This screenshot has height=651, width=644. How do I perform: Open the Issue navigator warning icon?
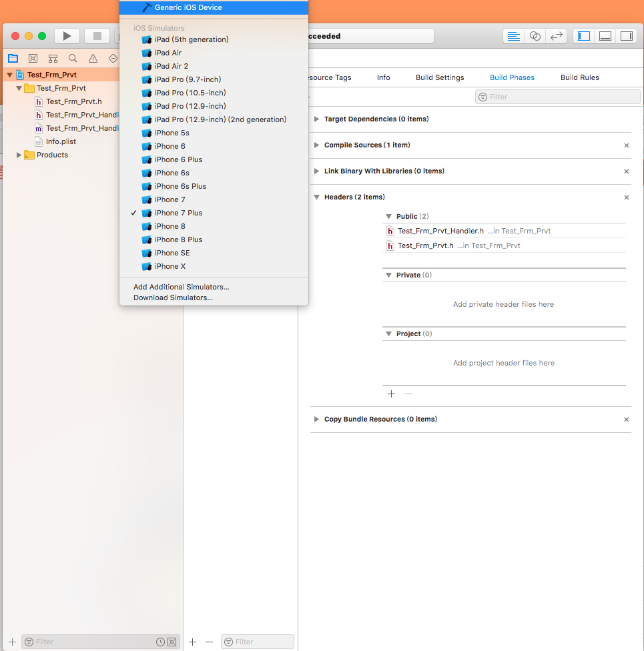[93, 58]
